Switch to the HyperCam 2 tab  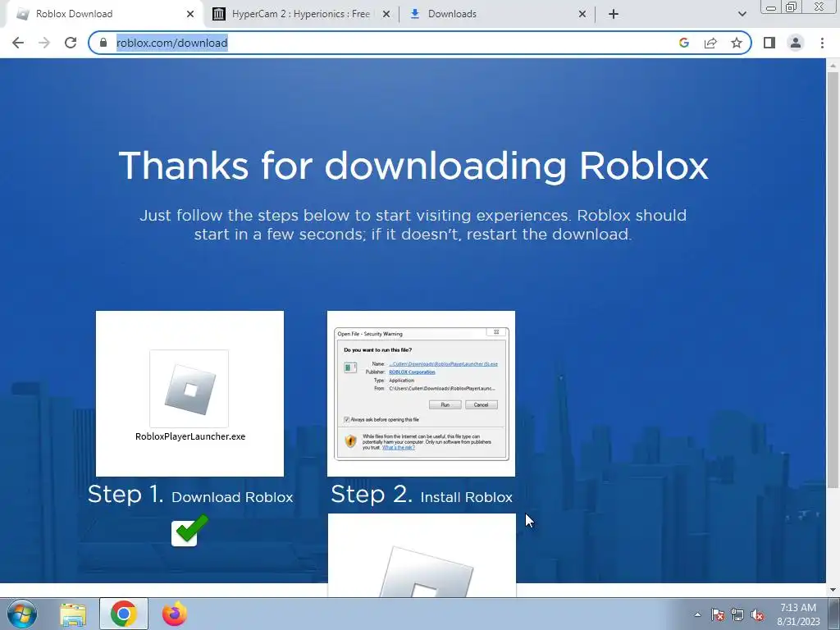(301, 14)
